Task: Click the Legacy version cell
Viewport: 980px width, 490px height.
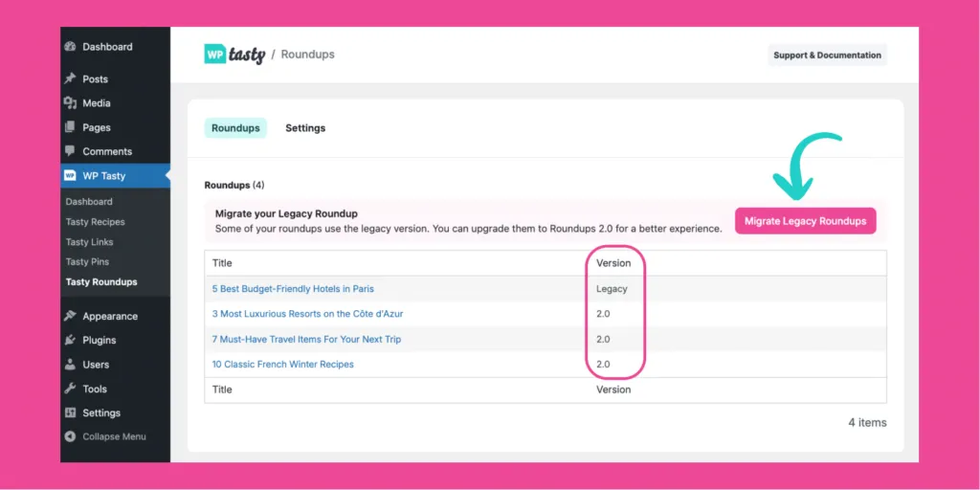Action: pos(612,289)
